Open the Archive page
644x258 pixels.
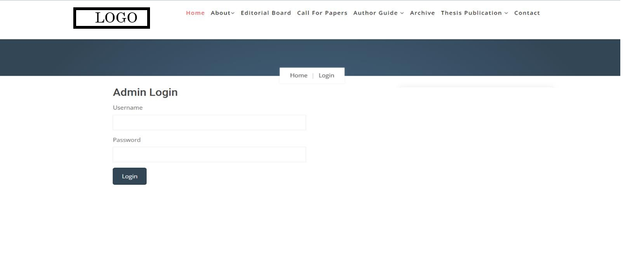422,13
